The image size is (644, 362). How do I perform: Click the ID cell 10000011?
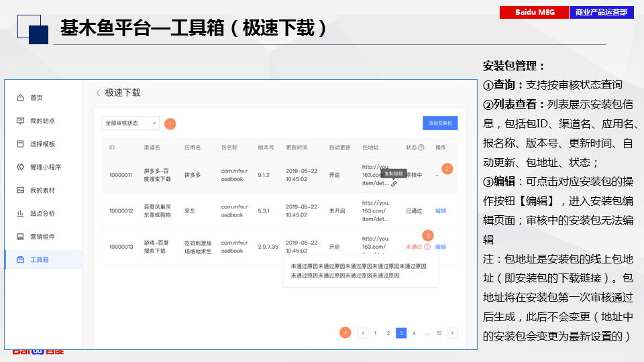tap(121, 175)
